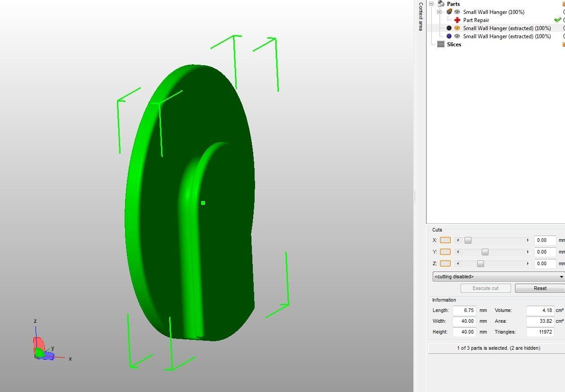
Task: Select the Part Repair tree item
Action: (476, 20)
